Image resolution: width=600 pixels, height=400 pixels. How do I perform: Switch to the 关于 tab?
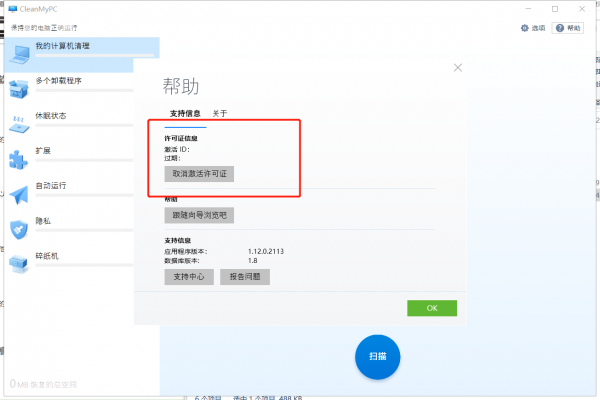click(220, 113)
